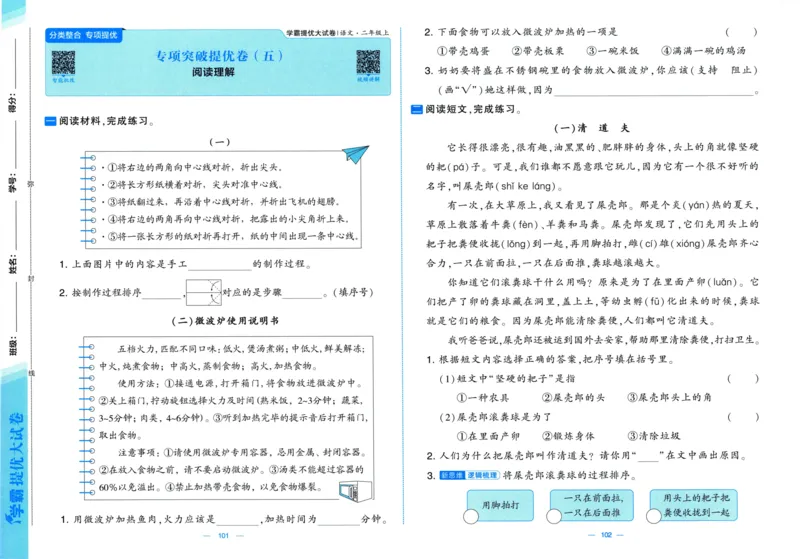
Task: Click the blue section marker before 阅读短文,完成练习
Action: click(x=417, y=109)
